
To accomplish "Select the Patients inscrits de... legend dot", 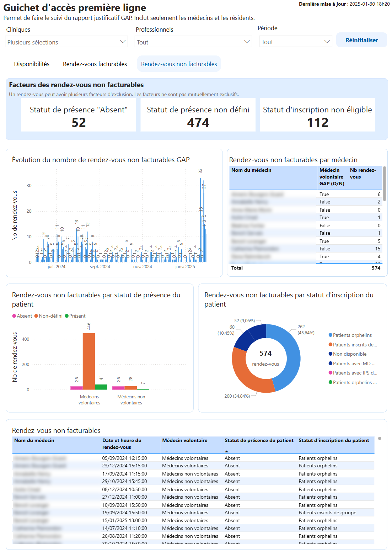I will pos(331,344).
